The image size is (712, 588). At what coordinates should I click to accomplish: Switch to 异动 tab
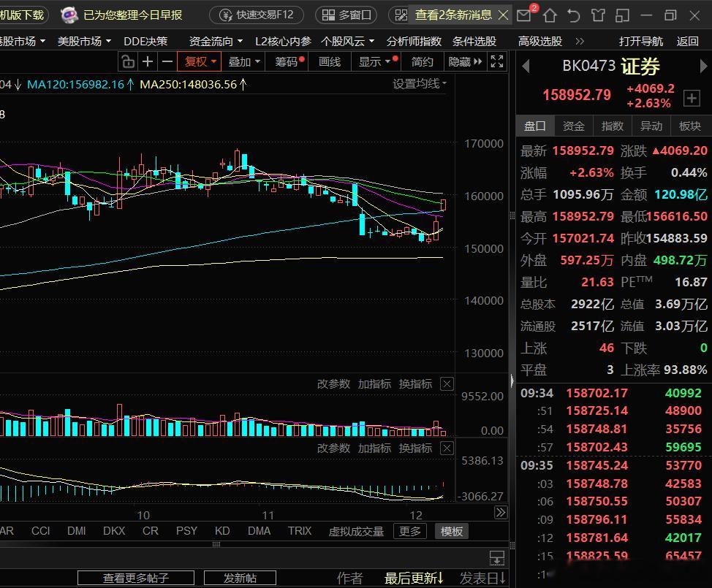point(651,126)
